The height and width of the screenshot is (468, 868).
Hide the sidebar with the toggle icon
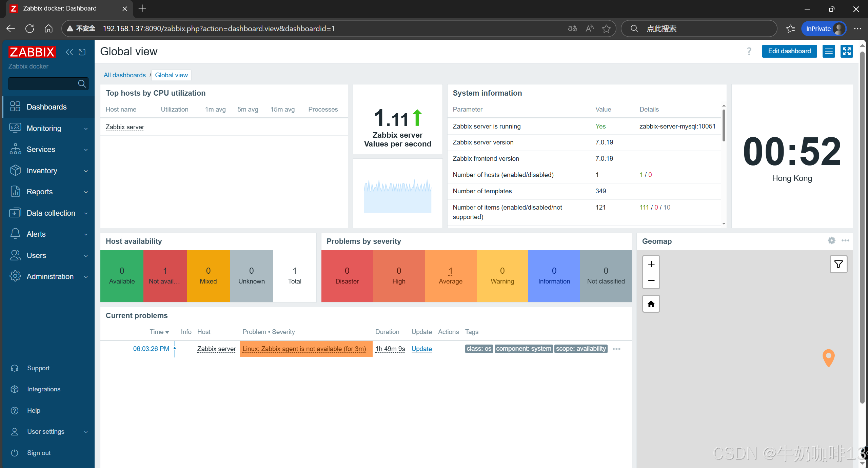[82, 52]
